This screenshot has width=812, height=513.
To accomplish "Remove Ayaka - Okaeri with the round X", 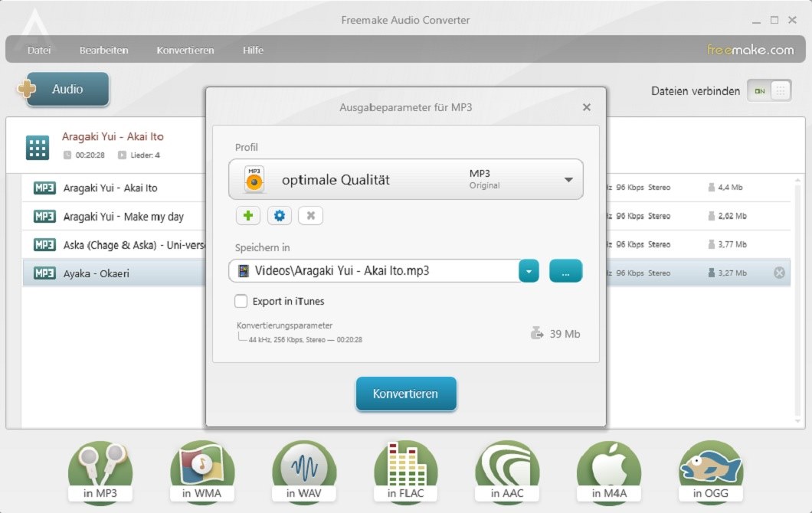I will (x=779, y=273).
